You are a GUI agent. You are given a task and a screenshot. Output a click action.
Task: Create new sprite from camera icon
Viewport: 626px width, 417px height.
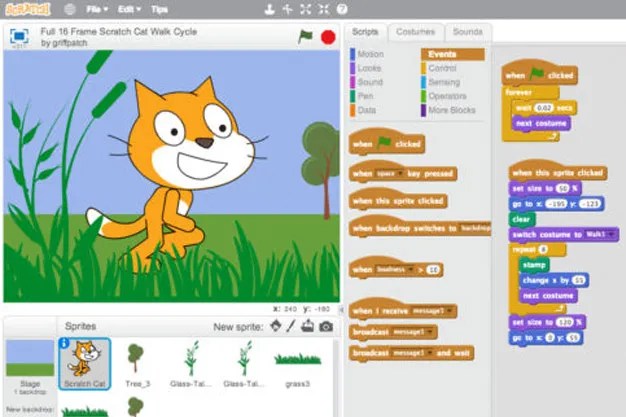pos(326,326)
